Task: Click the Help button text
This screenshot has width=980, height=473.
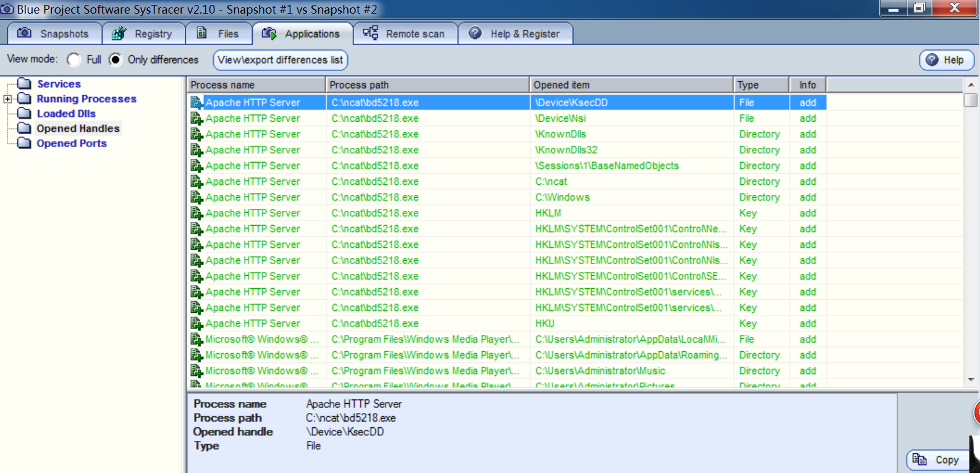Action: [953, 60]
